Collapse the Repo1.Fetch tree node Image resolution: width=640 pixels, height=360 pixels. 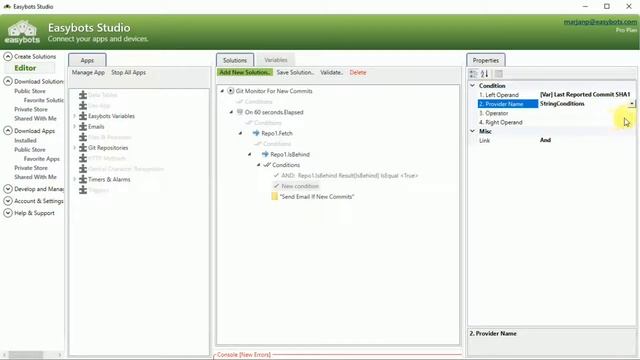pyautogui.click(x=240, y=133)
